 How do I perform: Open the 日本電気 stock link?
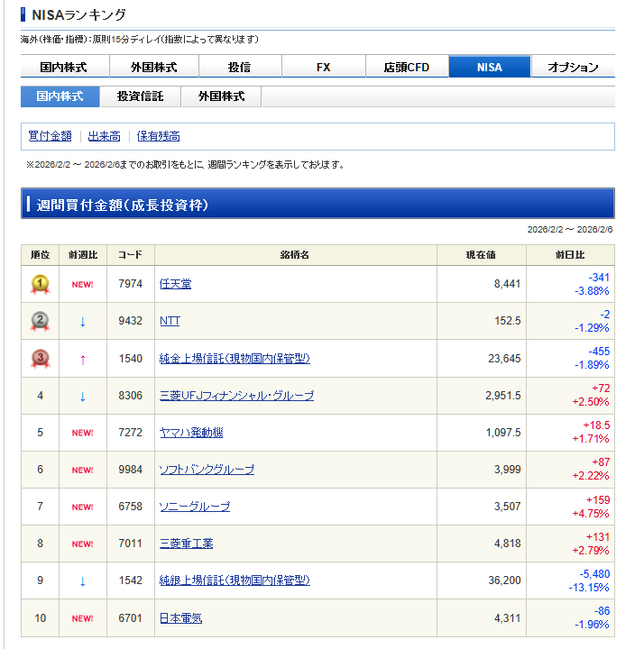tap(180, 618)
